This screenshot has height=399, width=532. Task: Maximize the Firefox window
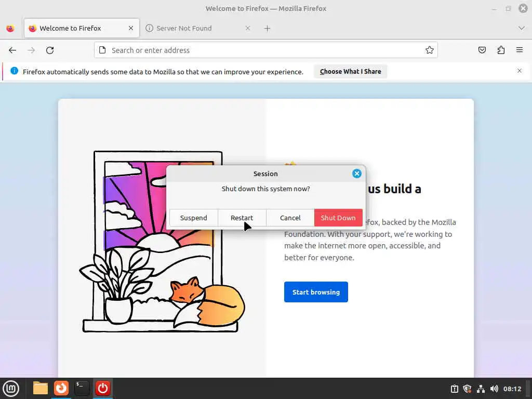(x=508, y=9)
